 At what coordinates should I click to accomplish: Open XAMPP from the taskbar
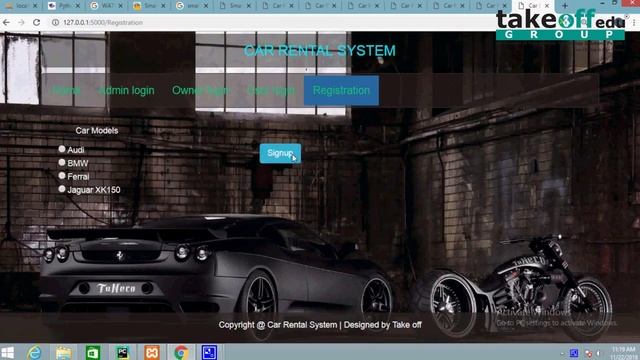(x=151, y=352)
